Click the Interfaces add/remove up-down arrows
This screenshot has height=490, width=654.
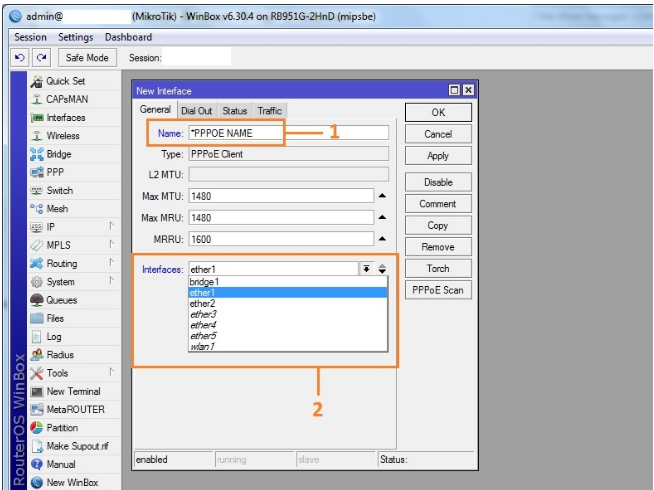(382, 269)
